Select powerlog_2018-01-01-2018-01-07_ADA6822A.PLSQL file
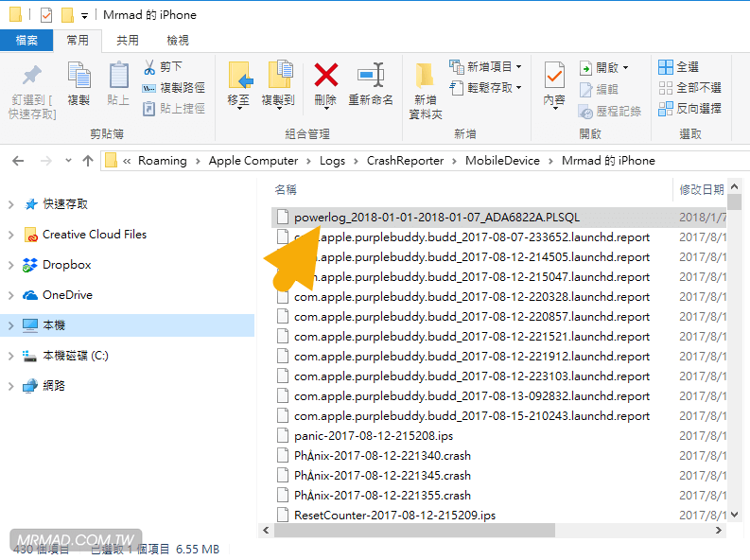The height and width of the screenshot is (560, 750). [x=436, y=218]
